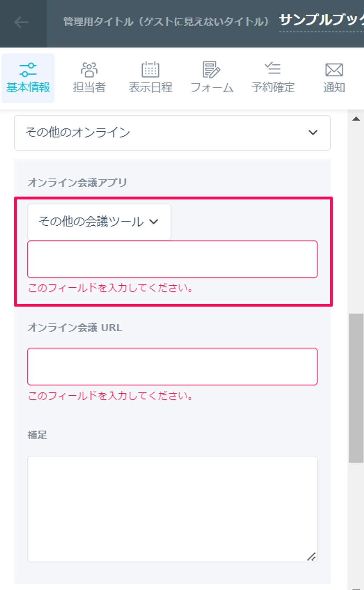Open the 予約確定 checklist icon
364x590 pixels.
pos(273,68)
